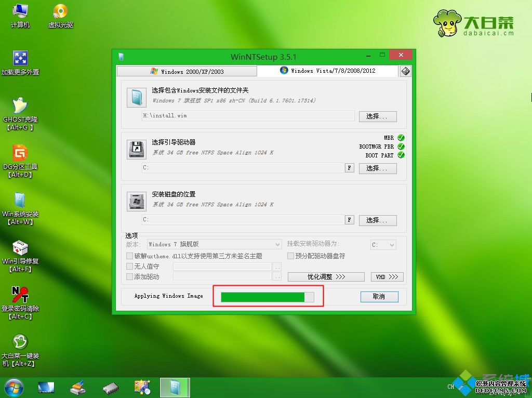Launch GHOST克隆 desktop shortcut

click(20, 114)
